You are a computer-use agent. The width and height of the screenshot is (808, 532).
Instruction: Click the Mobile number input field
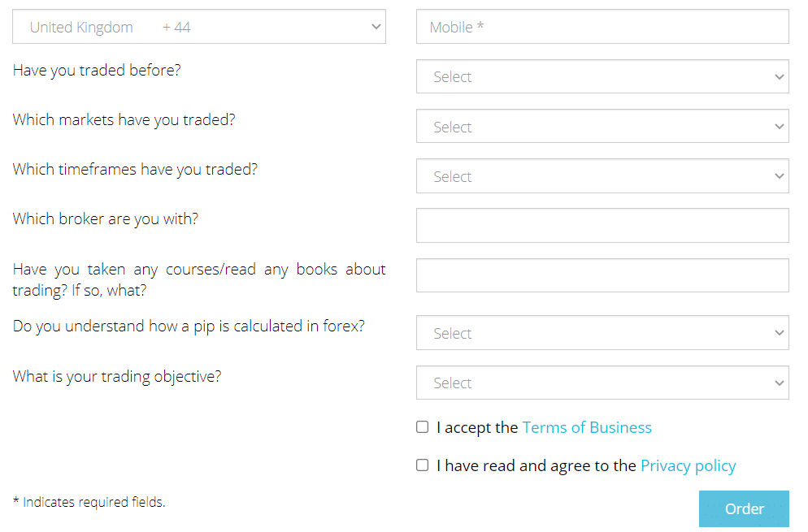click(602, 27)
